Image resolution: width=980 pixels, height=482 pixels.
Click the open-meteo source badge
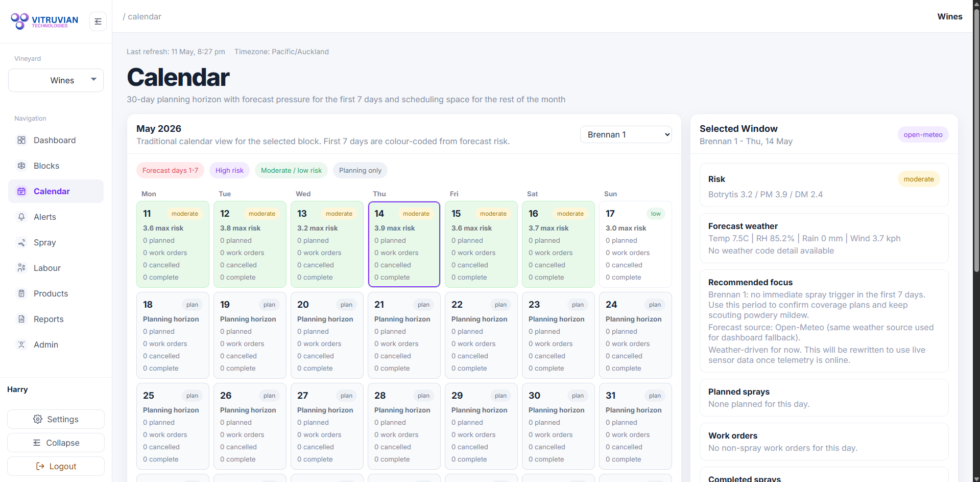pyautogui.click(x=923, y=134)
